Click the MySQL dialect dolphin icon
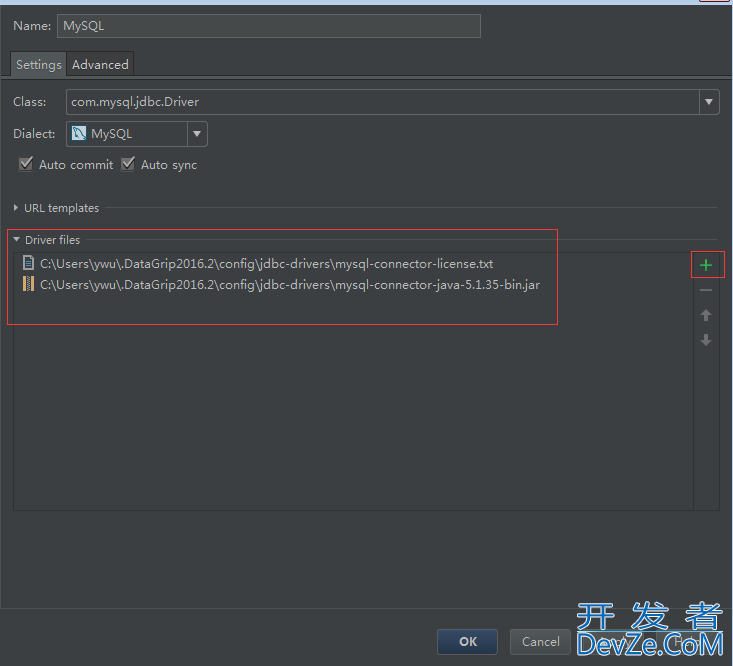This screenshot has width=733, height=666. tap(79, 134)
